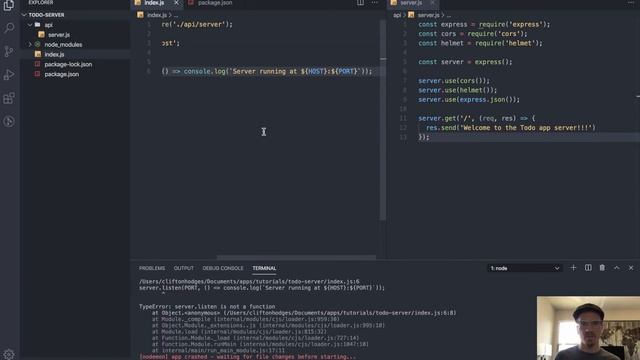Click 'const helmet' line in server.js
This screenshot has height=360, width=640.
point(480,43)
